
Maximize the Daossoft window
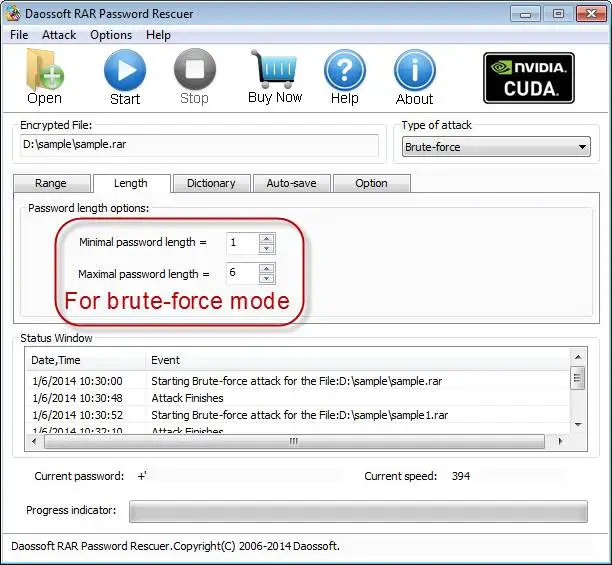point(559,14)
